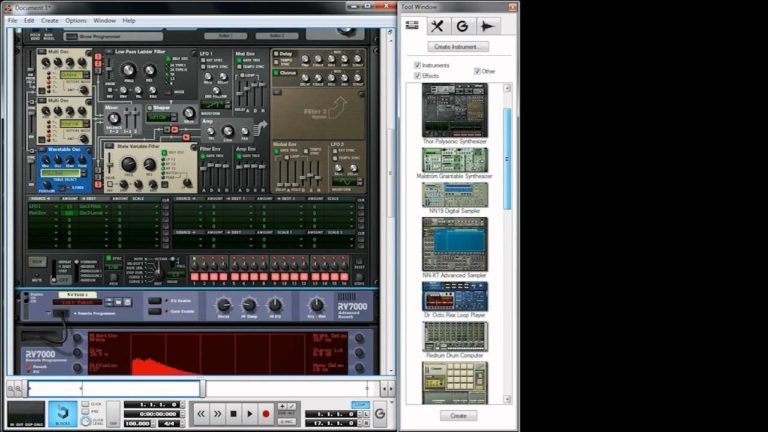Switch to the Sequencer Tools wrench tab
This screenshot has height=432, width=768.
436,26
